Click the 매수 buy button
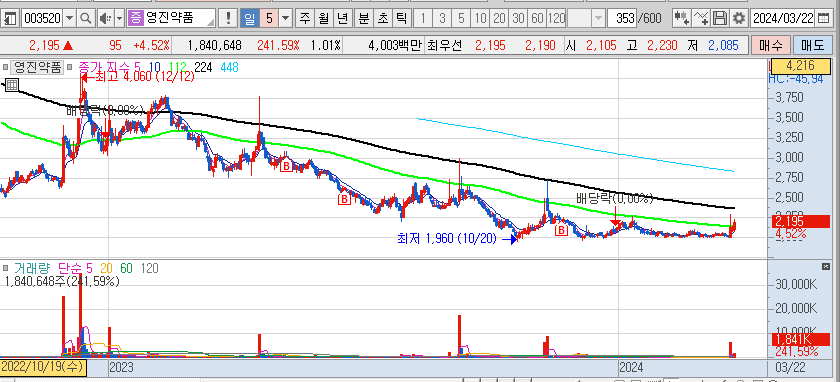Screen dimensions: 840x382 point(770,46)
